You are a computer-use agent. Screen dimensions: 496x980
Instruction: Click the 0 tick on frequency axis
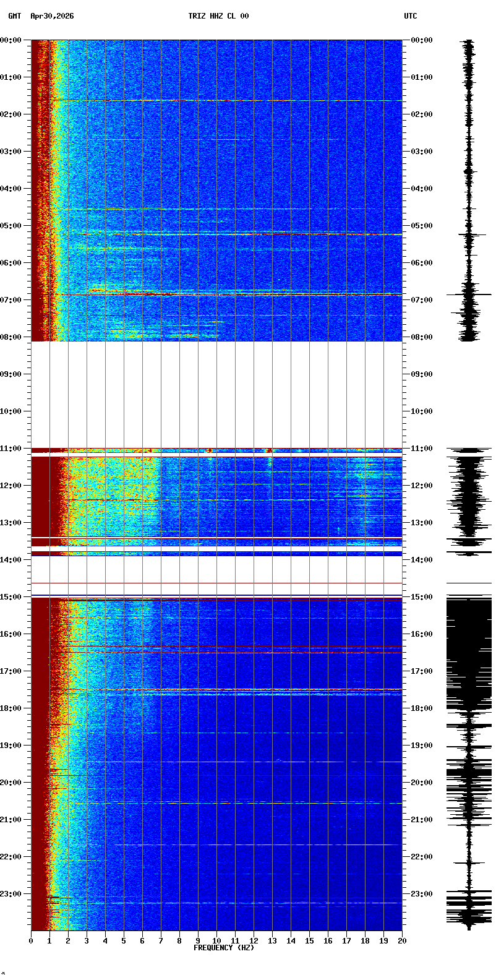point(31,941)
